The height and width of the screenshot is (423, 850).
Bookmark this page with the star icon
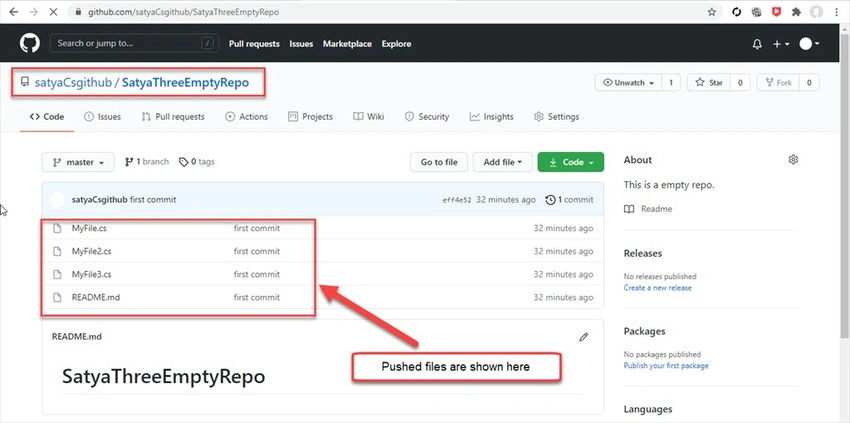712,12
